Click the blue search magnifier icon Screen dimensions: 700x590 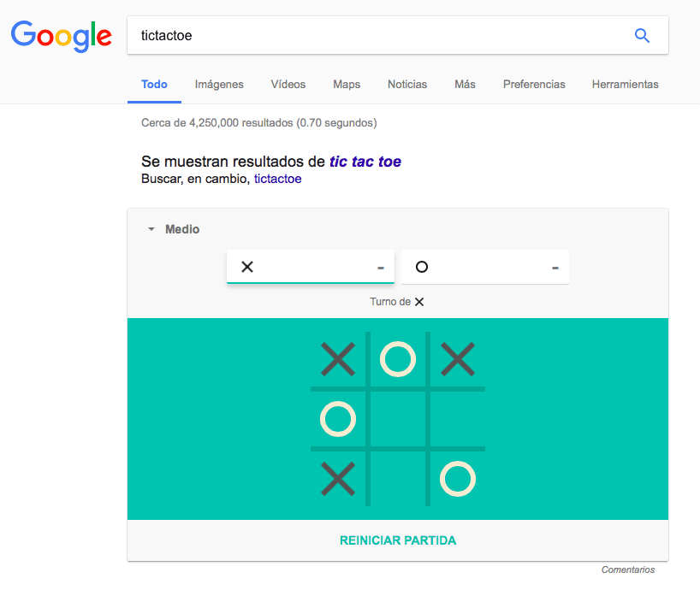tap(642, 35)
